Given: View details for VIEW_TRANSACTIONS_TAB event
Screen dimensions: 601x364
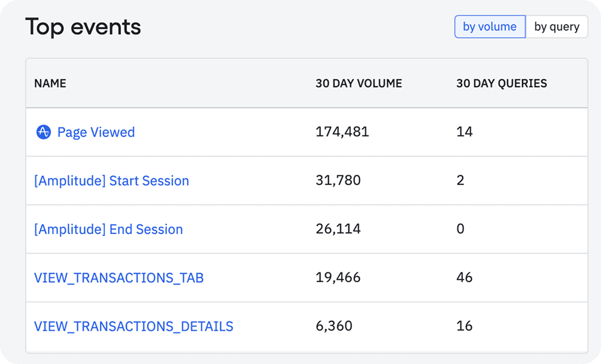Looking at the screenshot, I should point(119,278).
